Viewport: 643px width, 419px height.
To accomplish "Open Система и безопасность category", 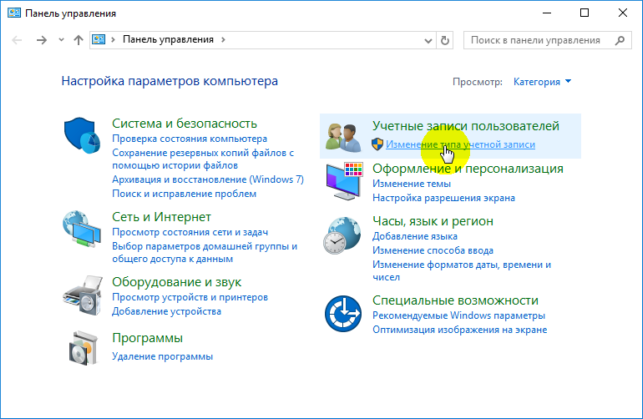I will (x=185, y=123).
